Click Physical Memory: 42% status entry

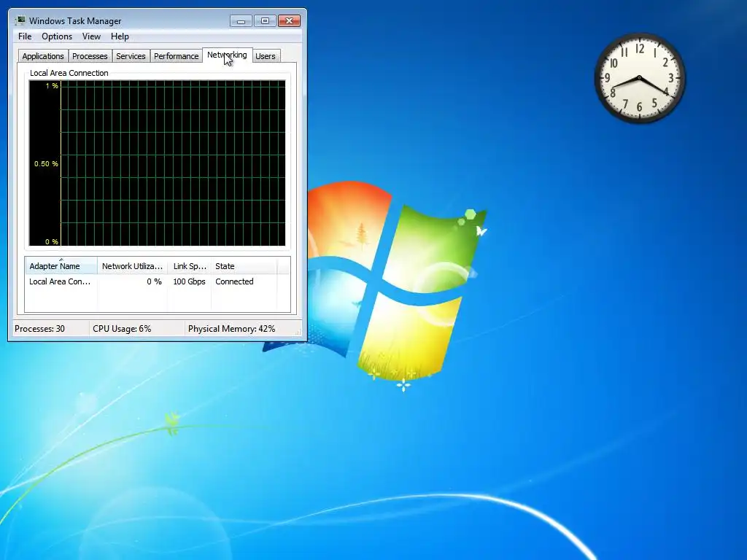(x=231, y=329)
